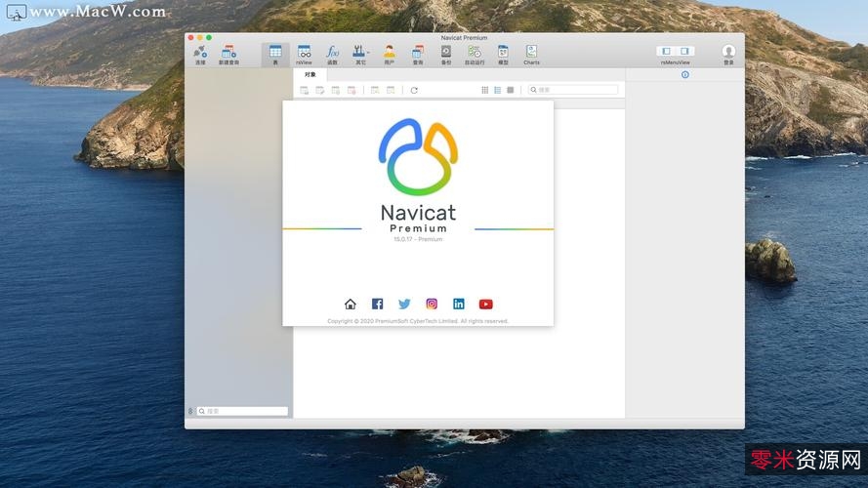Open the Connection (连接) toolbar icon
Viewport: 868px width, 488px height.
[x=200, y=53]
